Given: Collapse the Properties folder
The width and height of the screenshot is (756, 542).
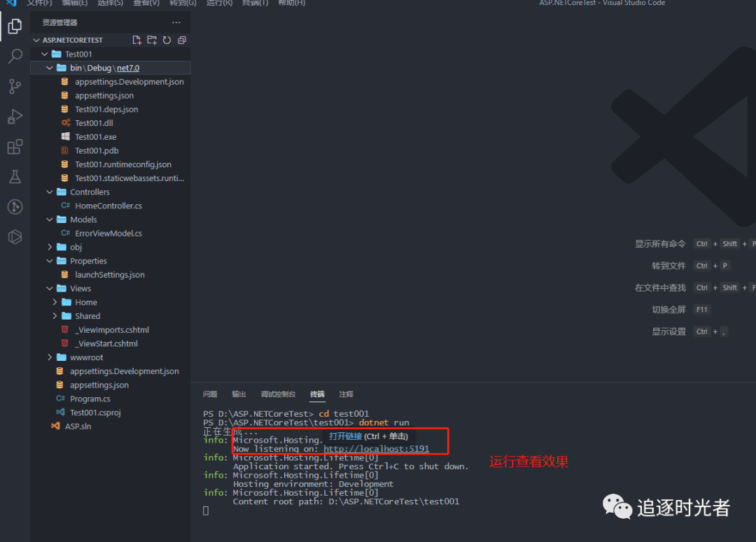Looking at the screenshot, I should [49, 261].
